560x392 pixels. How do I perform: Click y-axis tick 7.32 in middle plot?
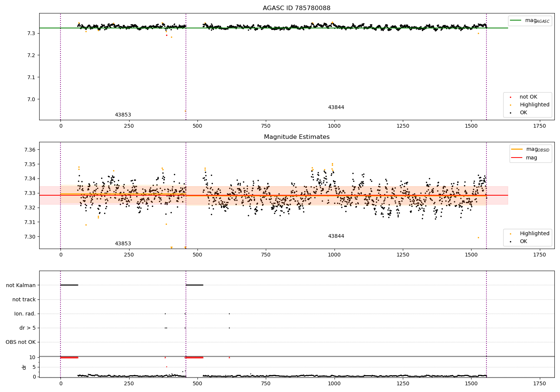tap(30, 208)
